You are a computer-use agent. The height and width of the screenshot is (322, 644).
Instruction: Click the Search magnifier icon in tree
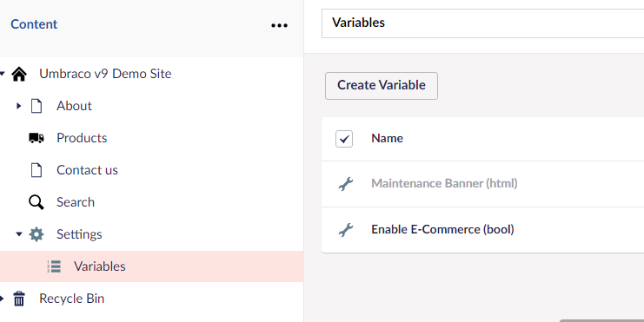(37, 202)
